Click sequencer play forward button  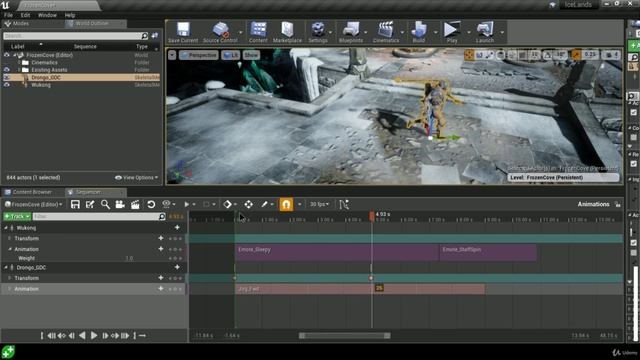pos(94,336)
